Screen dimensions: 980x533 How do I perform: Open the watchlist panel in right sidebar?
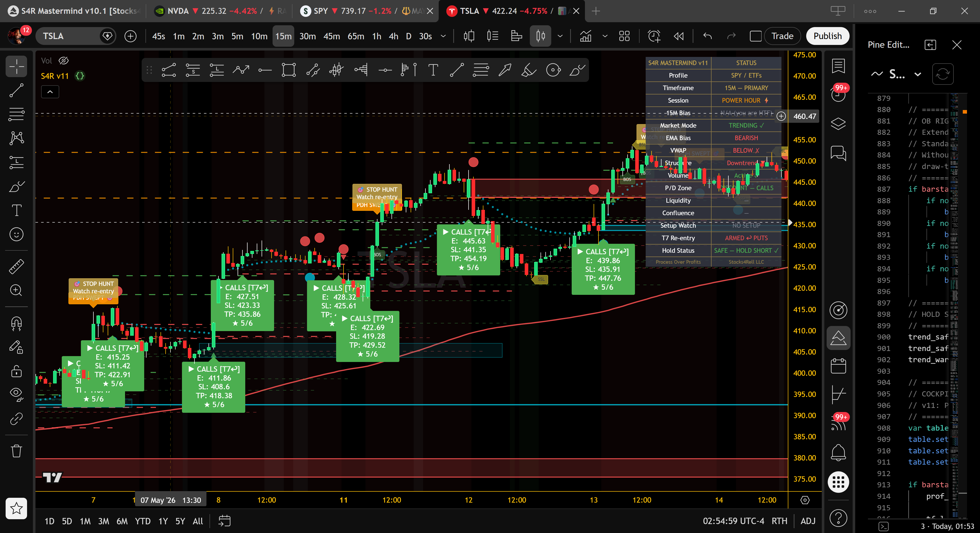pyautogui.click(x=838, y=66)
